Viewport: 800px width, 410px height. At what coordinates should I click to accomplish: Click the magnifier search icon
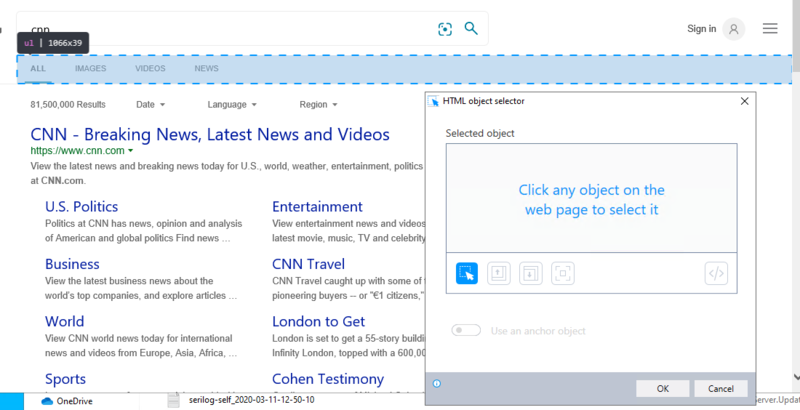click(471, 28)
